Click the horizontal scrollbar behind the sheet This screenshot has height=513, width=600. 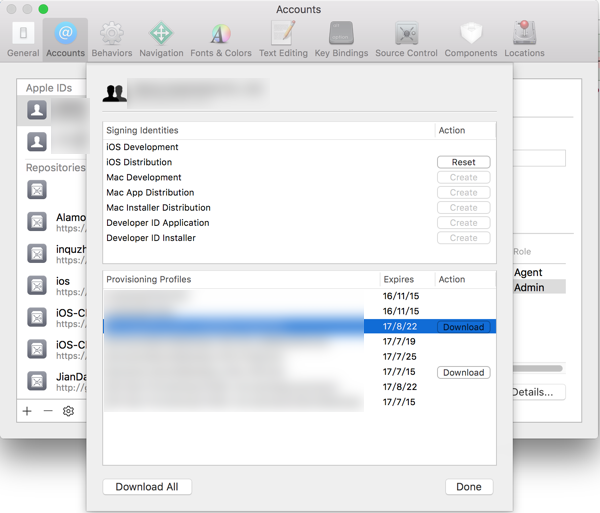pos(538,368)
